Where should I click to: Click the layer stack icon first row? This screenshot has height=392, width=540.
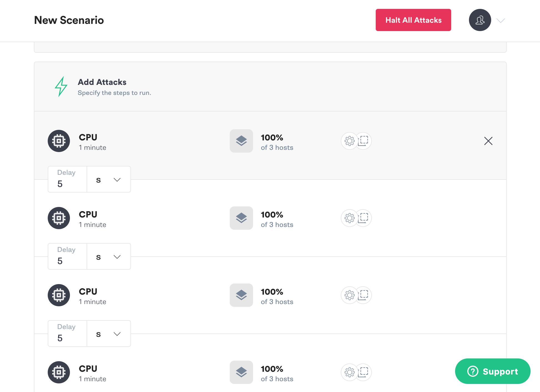(242, 141)
